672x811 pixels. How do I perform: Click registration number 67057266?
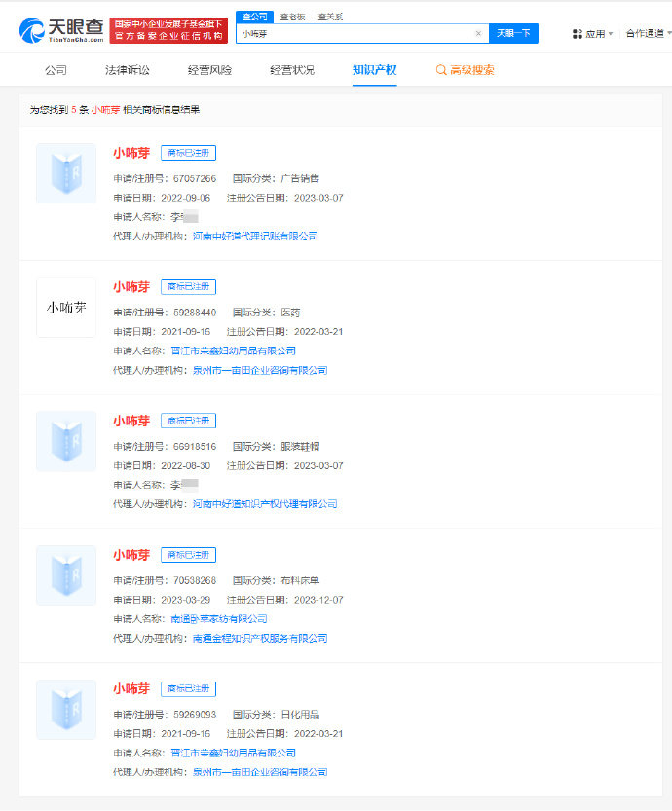(195, 179)
